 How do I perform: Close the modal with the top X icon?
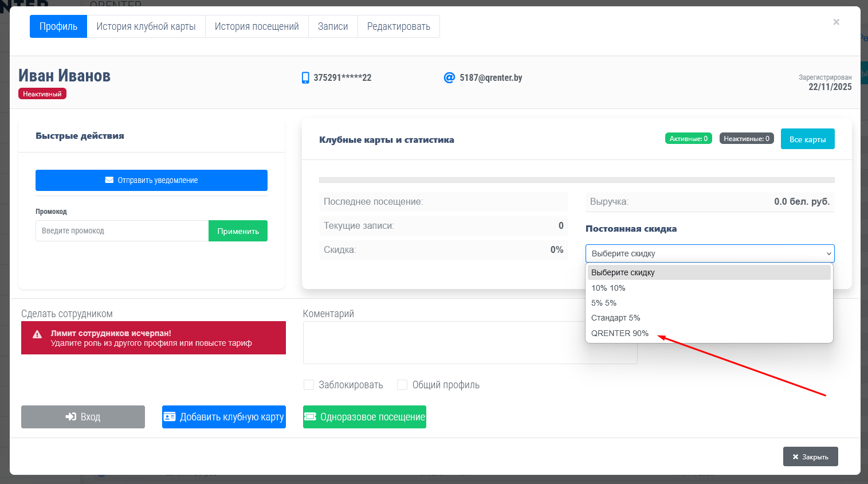pyautogui.click(x=836, y=22)
